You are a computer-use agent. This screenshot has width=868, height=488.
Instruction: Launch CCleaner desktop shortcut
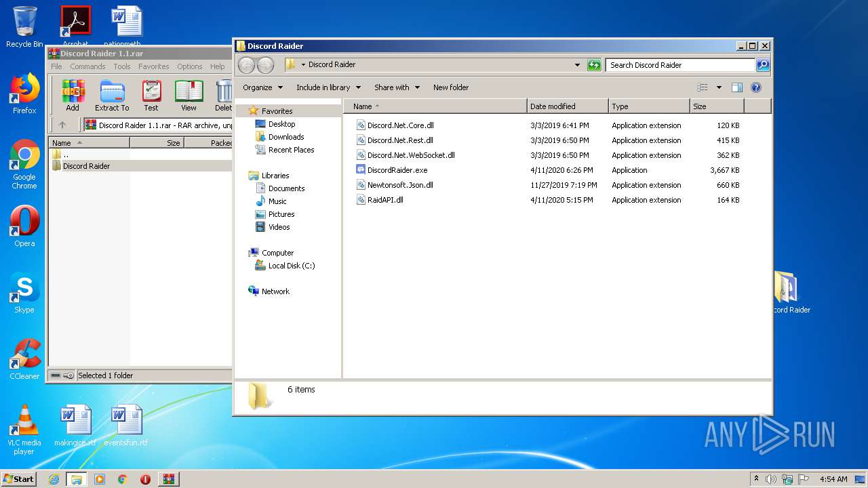click(x=24, y=359)
